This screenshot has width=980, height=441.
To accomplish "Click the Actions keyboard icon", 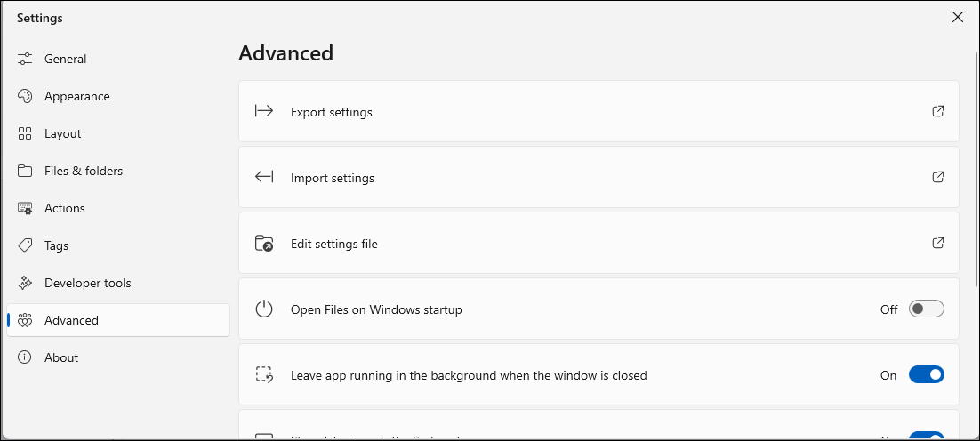I will point(25,208).
